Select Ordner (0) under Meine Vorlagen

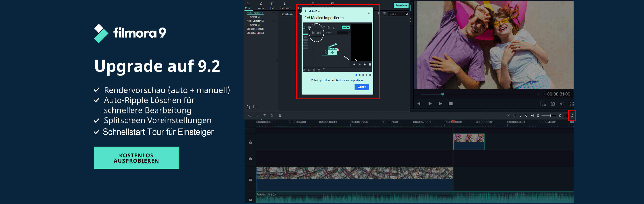click(x=255, y=25)
